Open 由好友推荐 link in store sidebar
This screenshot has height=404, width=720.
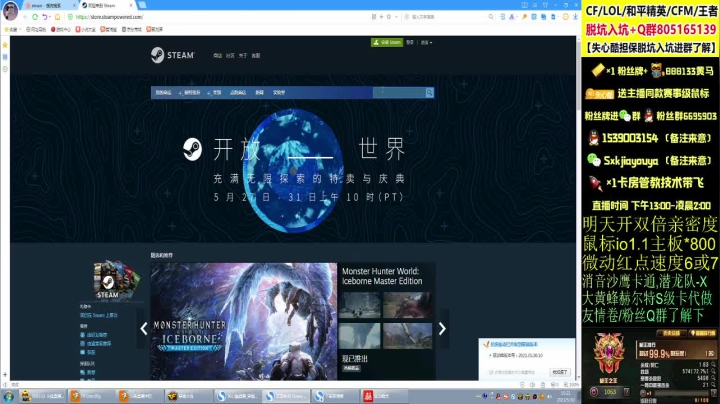coord(97,335)
